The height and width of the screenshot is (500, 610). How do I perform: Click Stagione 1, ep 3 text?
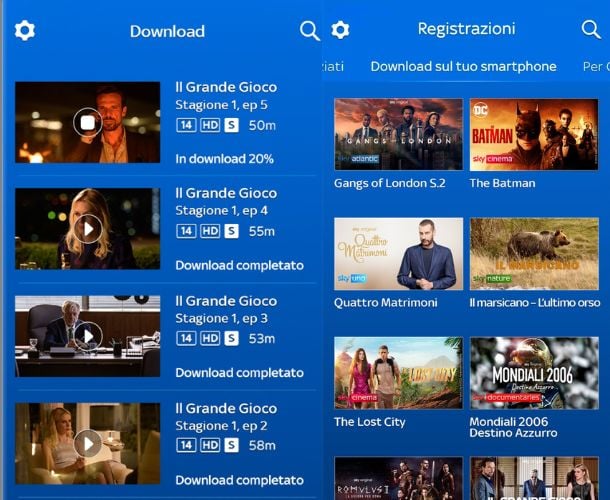(221, 318)
